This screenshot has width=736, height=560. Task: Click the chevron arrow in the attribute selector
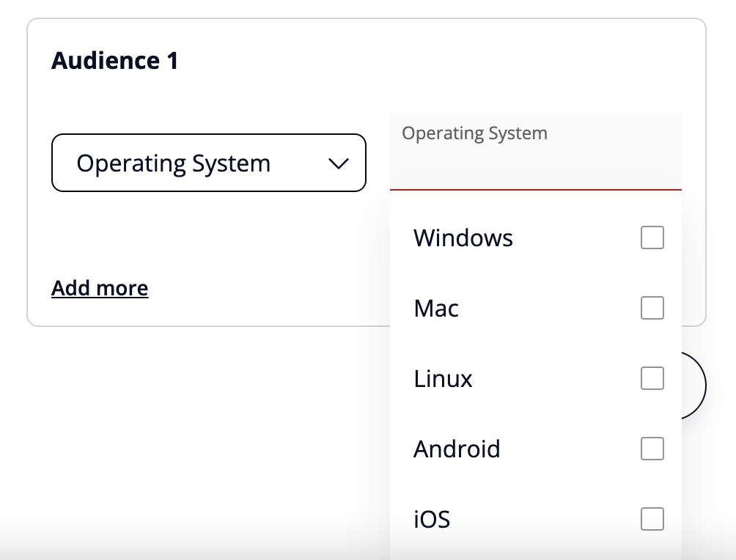coord(338,163)
